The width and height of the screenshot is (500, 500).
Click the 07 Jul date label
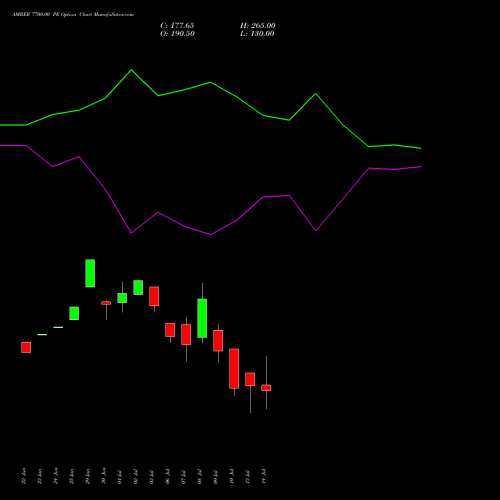point(184,477)
